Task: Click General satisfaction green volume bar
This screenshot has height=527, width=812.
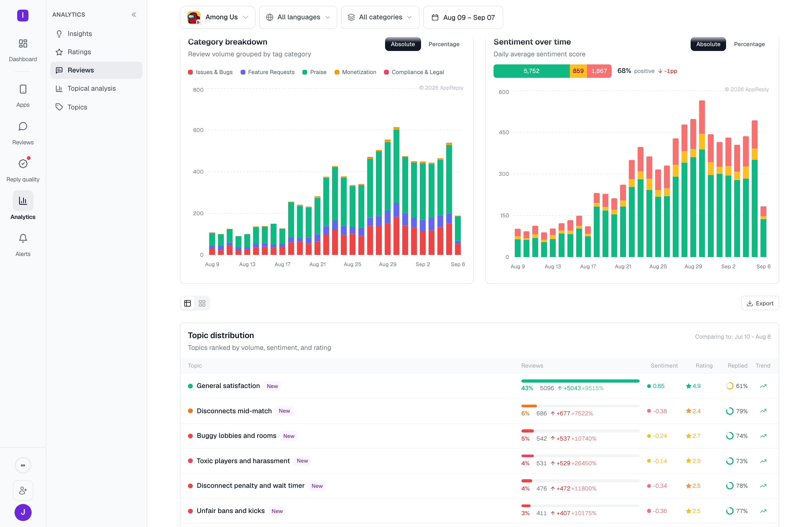Action: pos(580,381)
